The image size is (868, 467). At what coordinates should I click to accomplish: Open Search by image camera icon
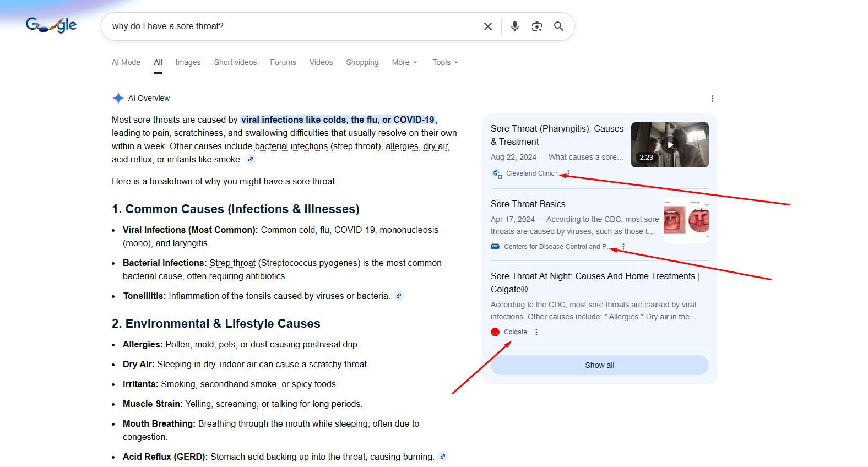coord(536,26)
